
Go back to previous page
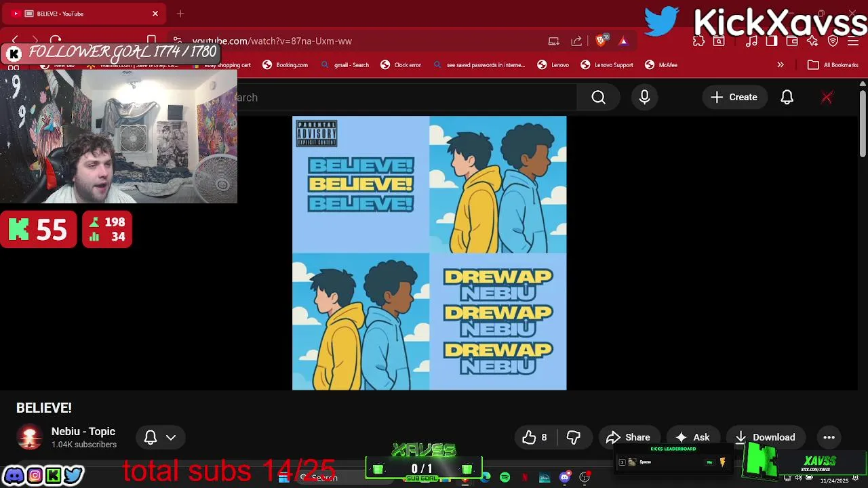point(15,41)
